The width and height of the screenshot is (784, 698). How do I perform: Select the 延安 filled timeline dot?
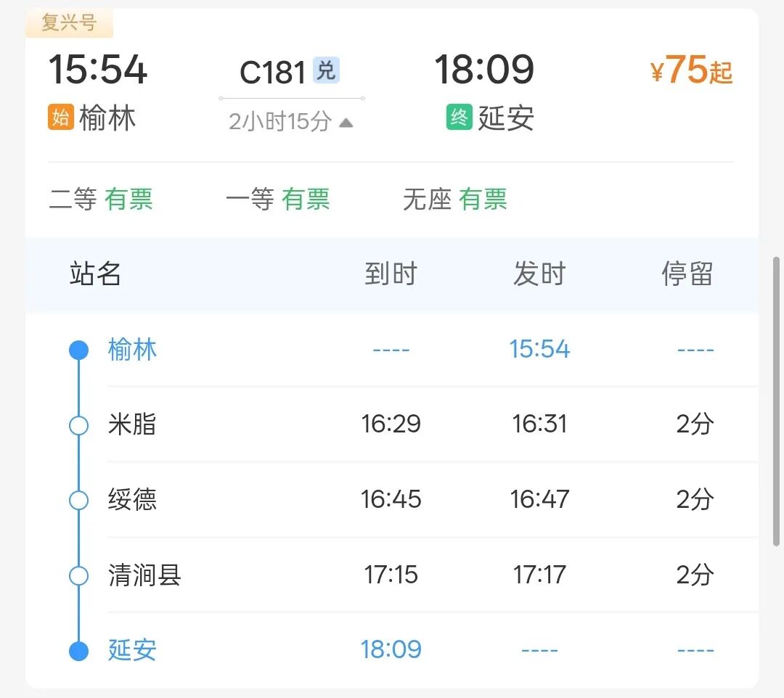click(x=78, y=651)
